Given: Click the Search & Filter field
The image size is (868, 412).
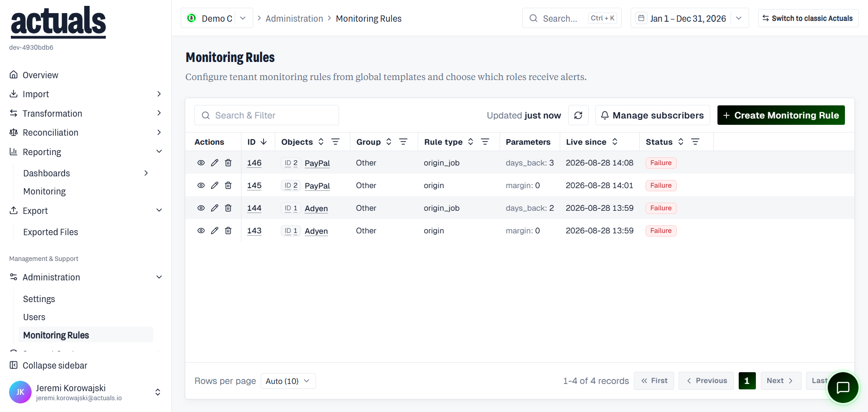Looking at the screenshot, I should [267, 115].
